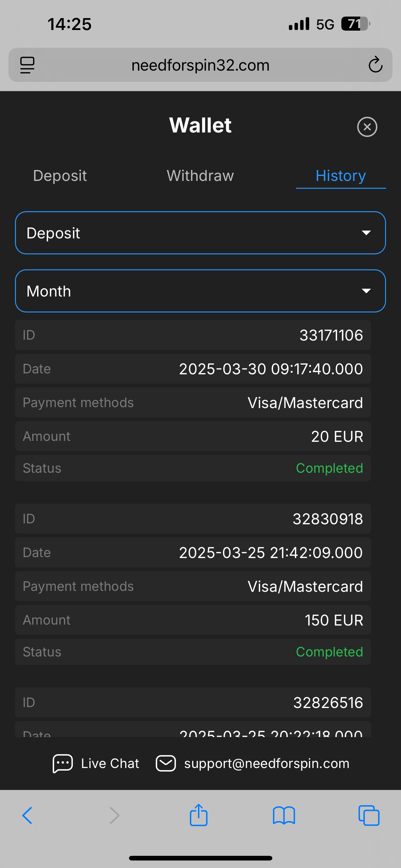Tap the needforspin32.com address bar
This screenshot has width=401, height=868.
tap(200, 65)
